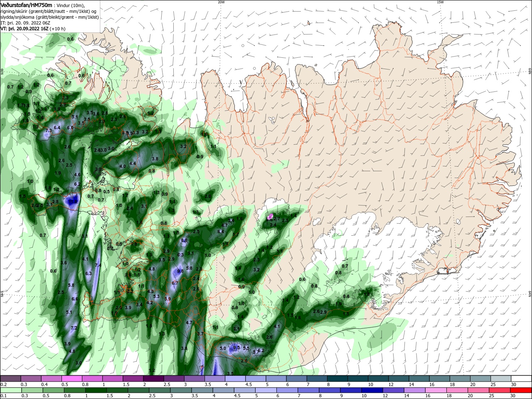Click the "64N" latitude label on the right edge
The height and width of the screenshot is (399, 532).
(x=530, y=294)
